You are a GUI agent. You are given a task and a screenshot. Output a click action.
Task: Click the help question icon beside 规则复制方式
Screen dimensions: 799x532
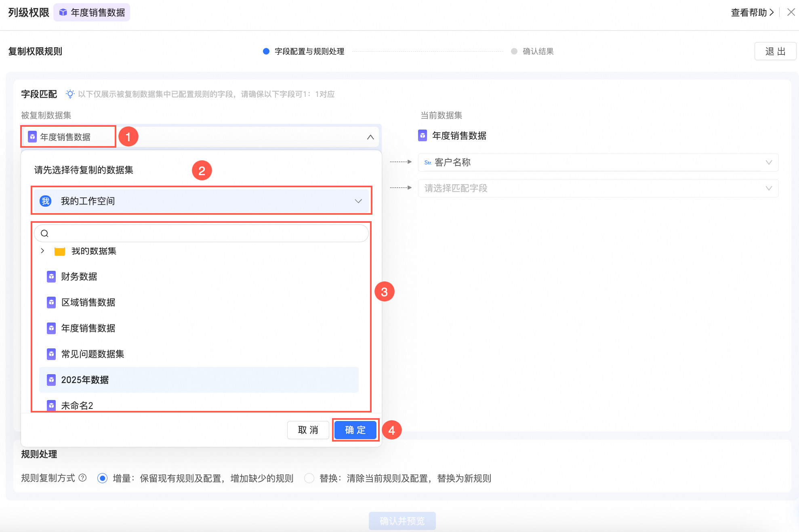pyautogui.click(x=83, y=478)
